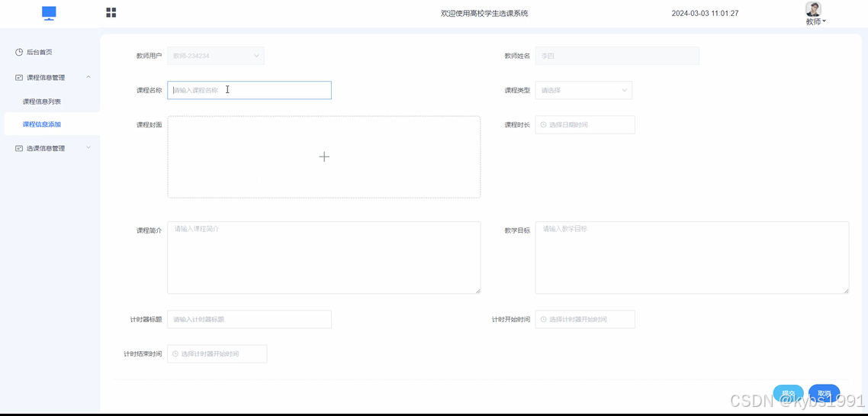This screenshot has width=868, height=416.
Task: Click the 课程类型 dropdown arrow
Action: (625, 90)
